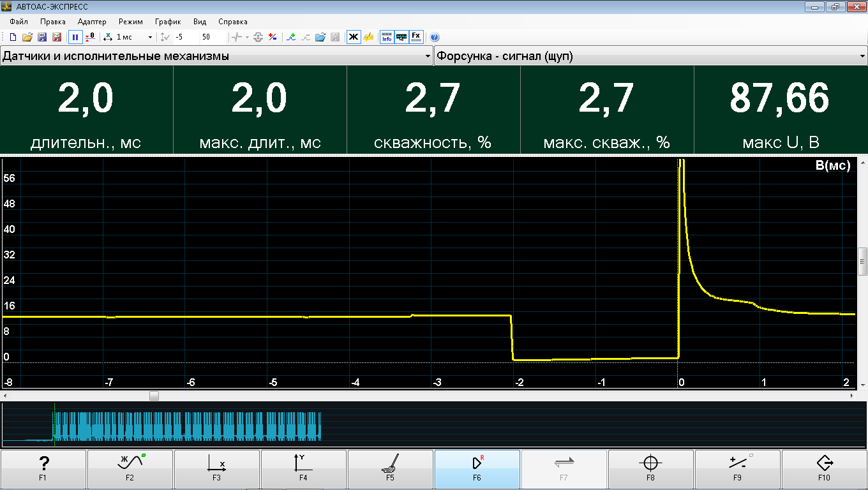Click the 'длительн., мс' value 2,0
868x490 pixels.
(86, 99)
